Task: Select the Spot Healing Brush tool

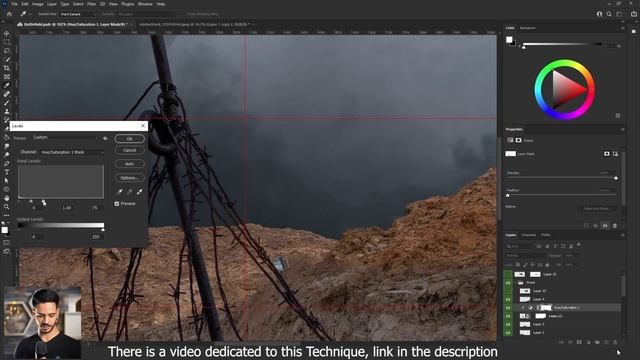Action: click(x=7, y=94)
